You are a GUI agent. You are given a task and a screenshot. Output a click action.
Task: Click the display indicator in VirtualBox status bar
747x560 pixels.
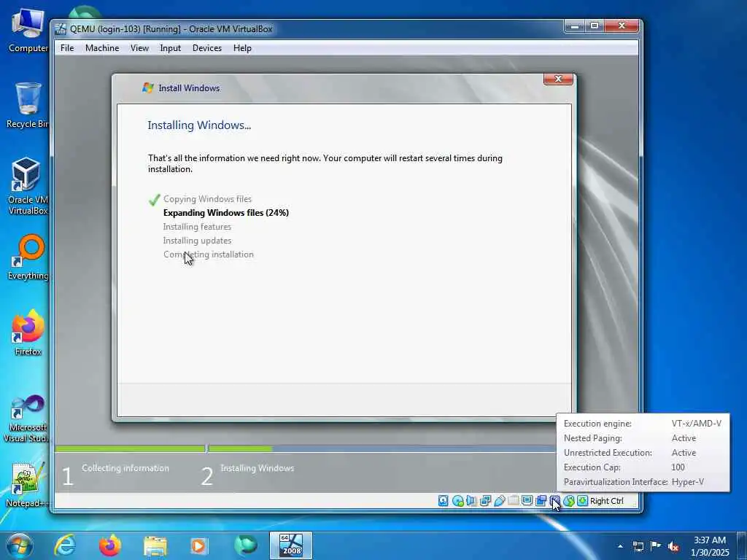(527, 500)
